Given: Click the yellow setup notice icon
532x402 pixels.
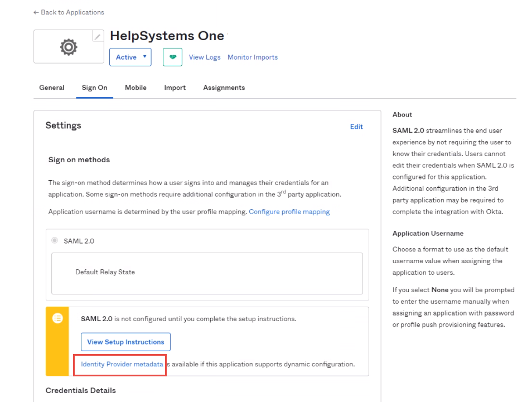Looking at the screenshot, I should coord(57,318).
